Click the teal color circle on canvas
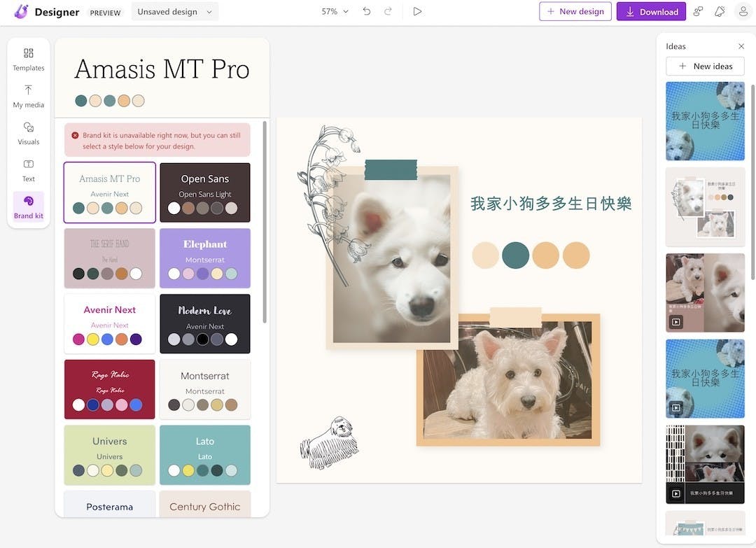This screenshot has height=548, width=756. tap(515, 255)
